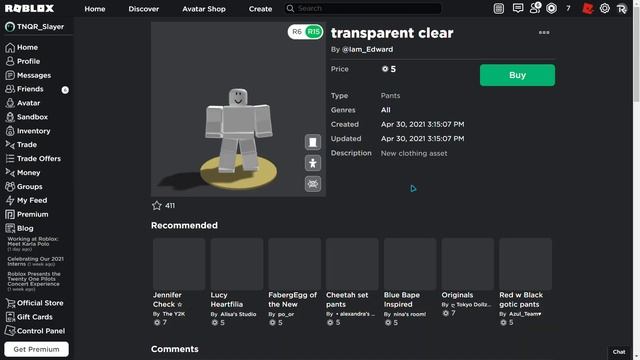The image size is (640, 360).
Task: Open Sandbox in the left sidebar
Action: (x=27, y=117)
